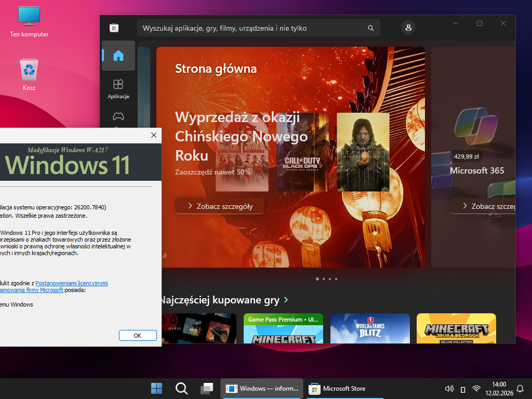Click the search magnifier icon in Store
532x399 pixels.
(370, 28)
